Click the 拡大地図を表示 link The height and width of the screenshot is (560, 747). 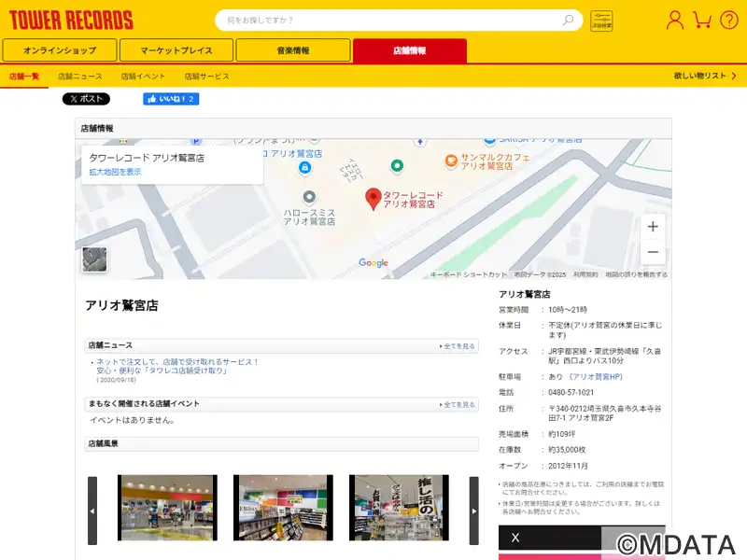click(x=115, y=172)
